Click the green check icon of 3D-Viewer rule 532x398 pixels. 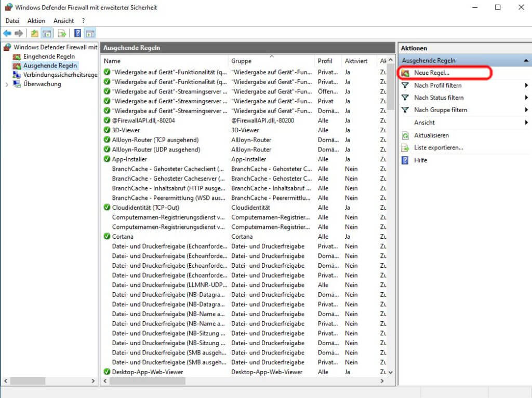click(107, 130)
